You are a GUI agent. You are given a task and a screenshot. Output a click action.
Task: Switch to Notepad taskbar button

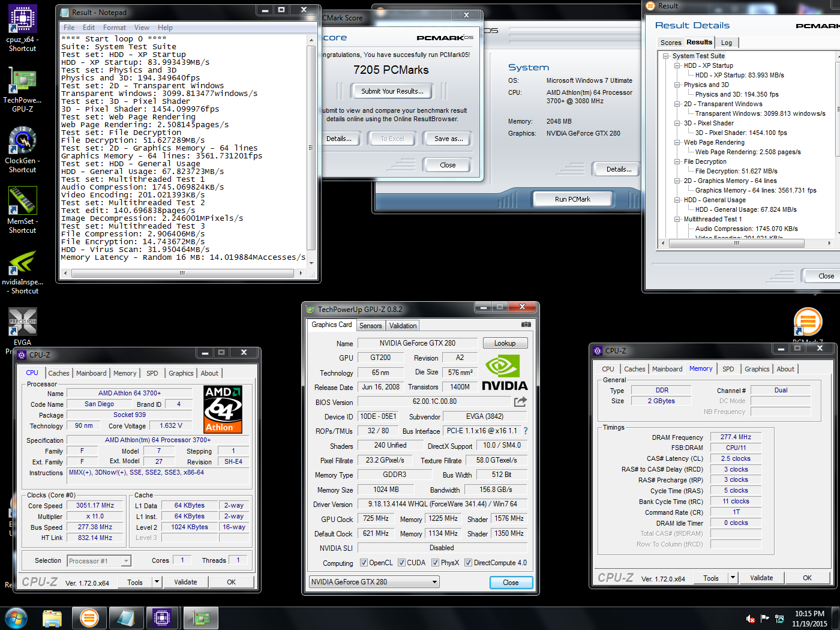click(126, 618)
